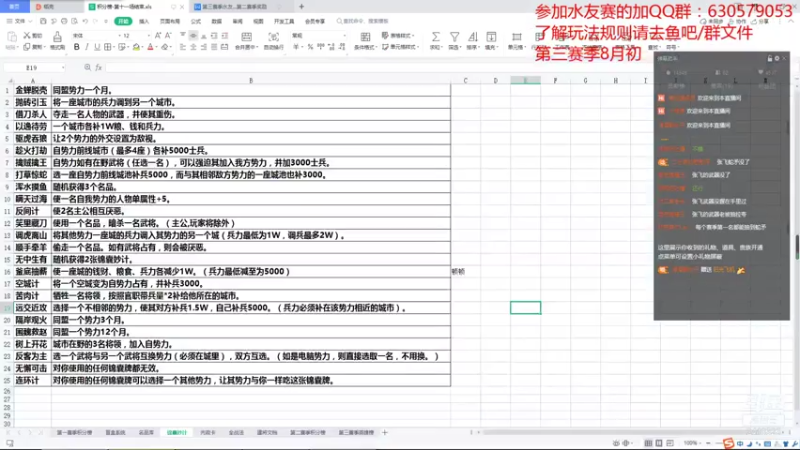This screenshot has width=800, height=450.
Task: Open the font size dropdown
Action: 148,36
